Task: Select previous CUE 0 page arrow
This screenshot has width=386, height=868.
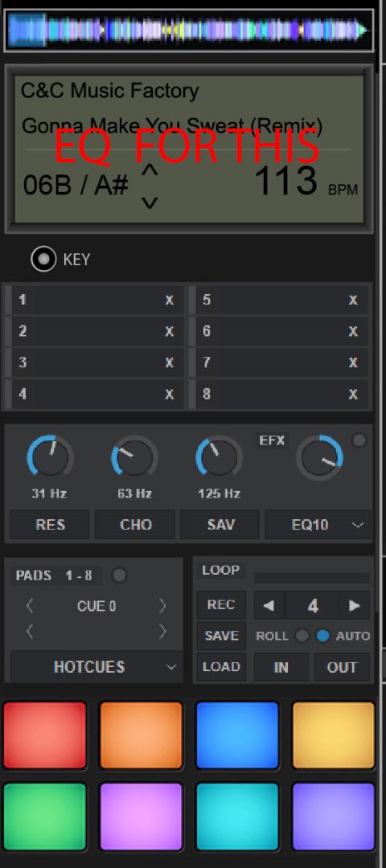Action: pyautogui.click(x=30, y=606)
